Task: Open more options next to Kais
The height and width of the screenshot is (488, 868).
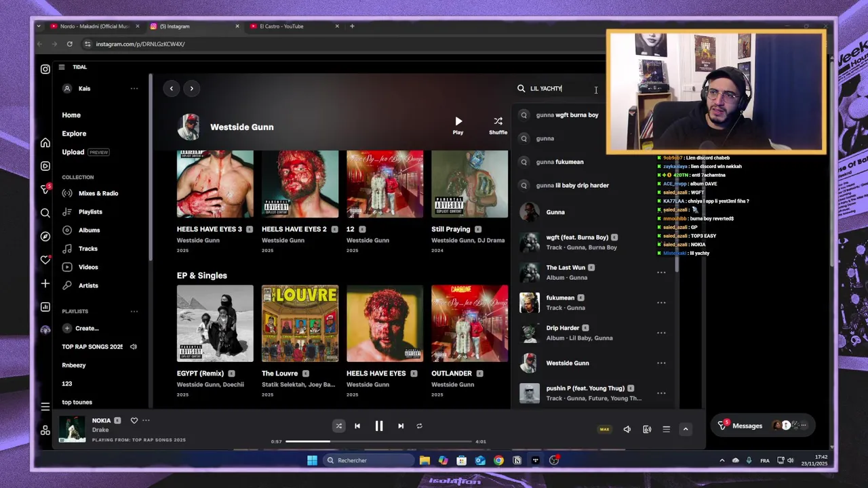Action: (134, 88)
